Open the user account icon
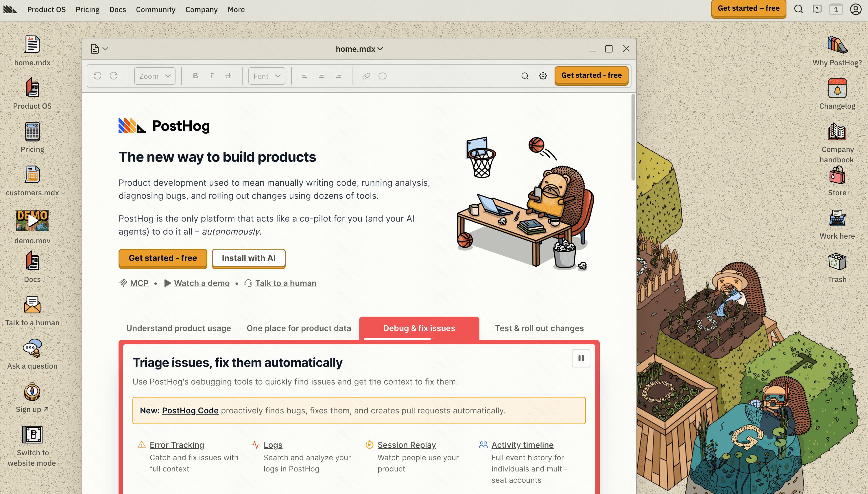 856,9
